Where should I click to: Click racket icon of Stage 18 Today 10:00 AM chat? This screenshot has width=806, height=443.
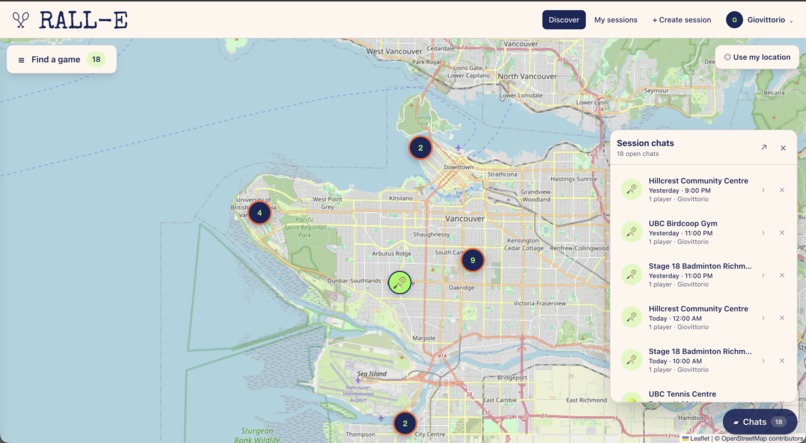coord(632,360)
